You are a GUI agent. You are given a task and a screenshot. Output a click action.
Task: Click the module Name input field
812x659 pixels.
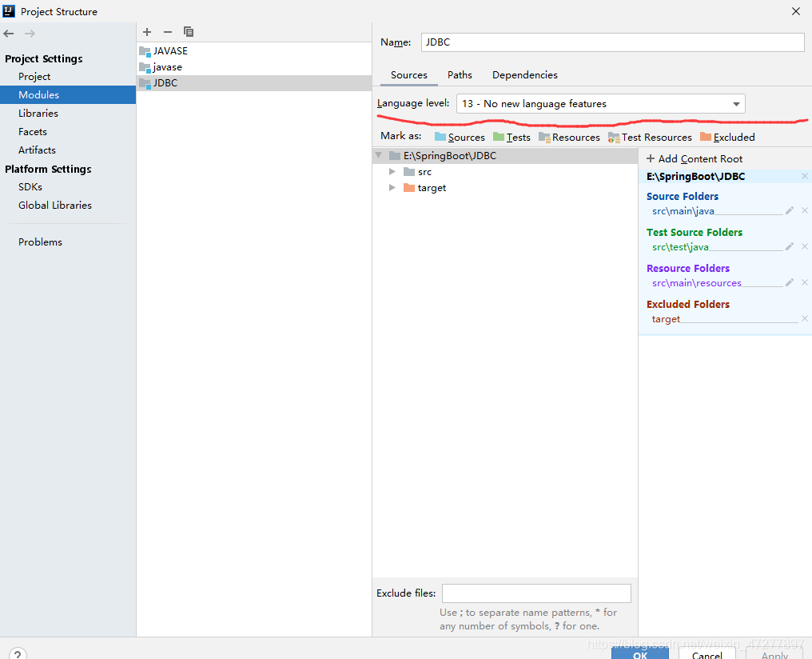(x=613, y=42)
